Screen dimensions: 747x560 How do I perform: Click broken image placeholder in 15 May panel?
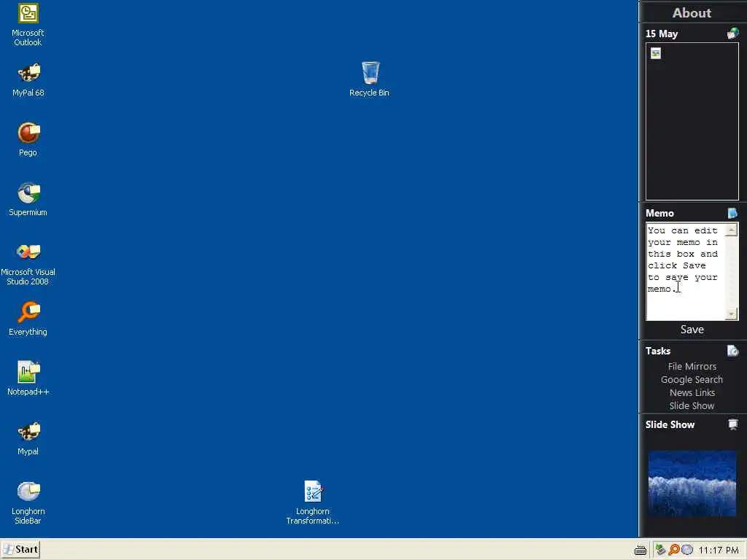tap(656, 53)
